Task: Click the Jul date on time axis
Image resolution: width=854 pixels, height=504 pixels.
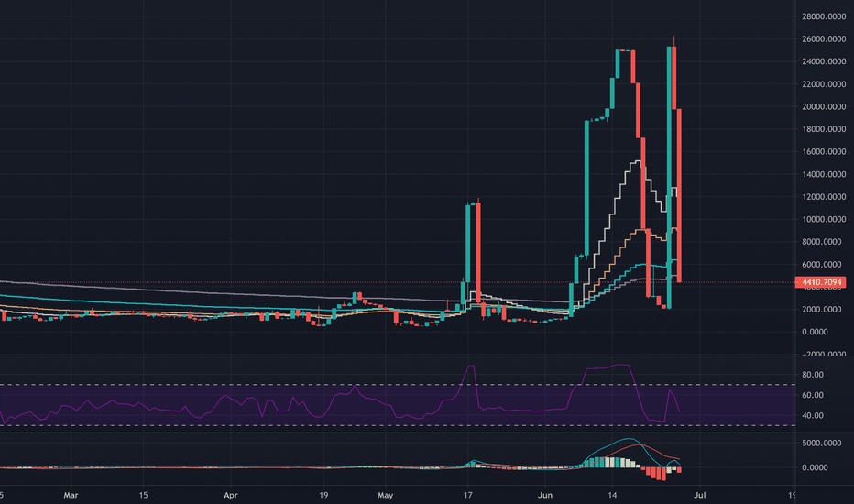Action: tap(700, 495)
